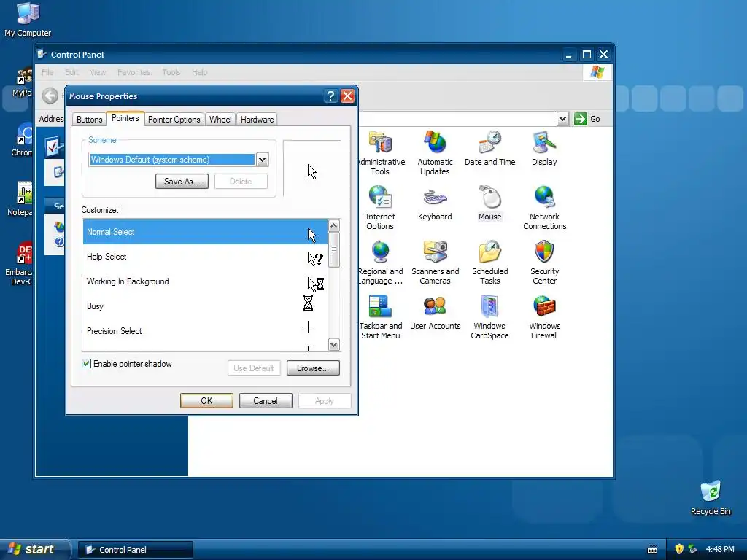Select the Precision Select pointer row

pyautogui.click(x=205, y=331)
